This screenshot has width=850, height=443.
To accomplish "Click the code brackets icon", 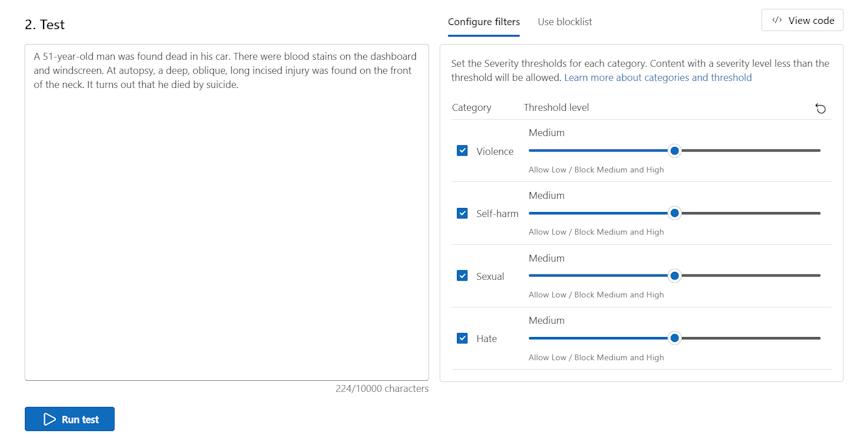I will (x=777, y=20).
